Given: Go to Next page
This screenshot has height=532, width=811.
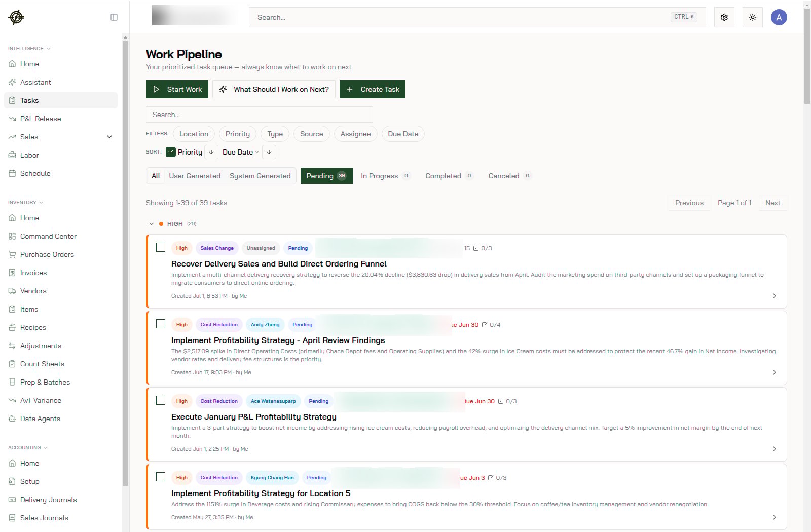Looking at the screenshot, I should pyautogui.click(x=772, y=203).
